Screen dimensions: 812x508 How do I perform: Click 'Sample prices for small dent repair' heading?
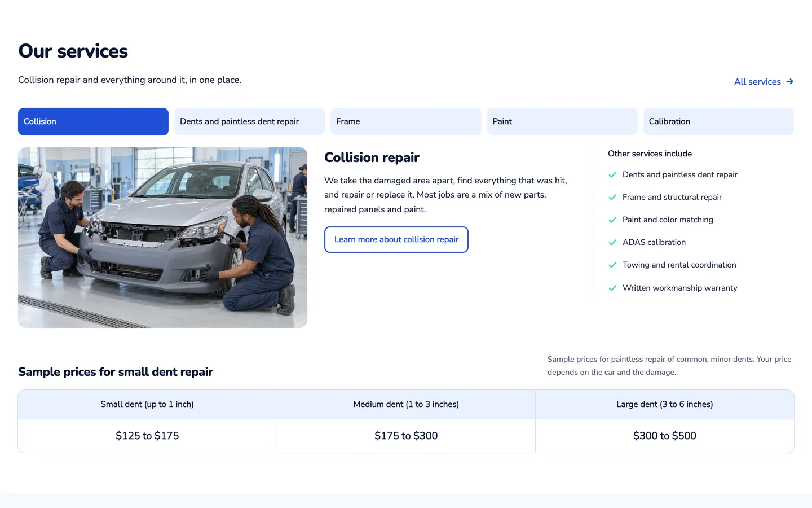pyautogui.click(x=116, y=372)
